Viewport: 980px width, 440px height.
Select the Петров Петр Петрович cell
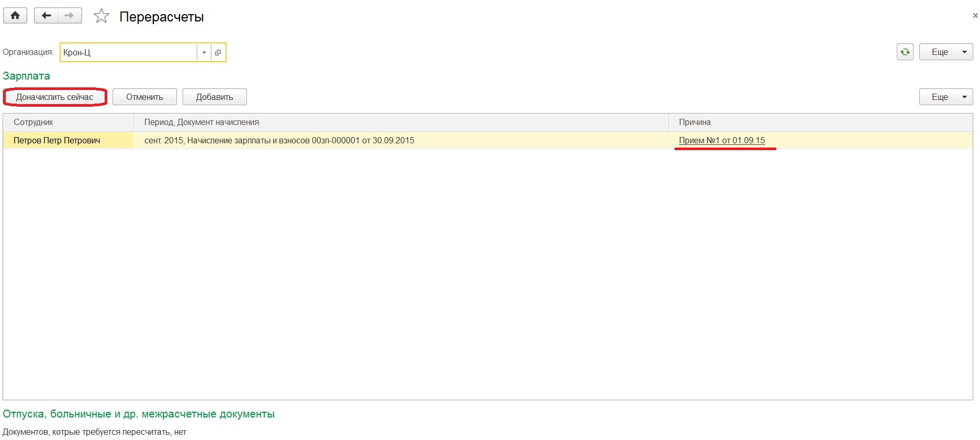coord(69,140)
